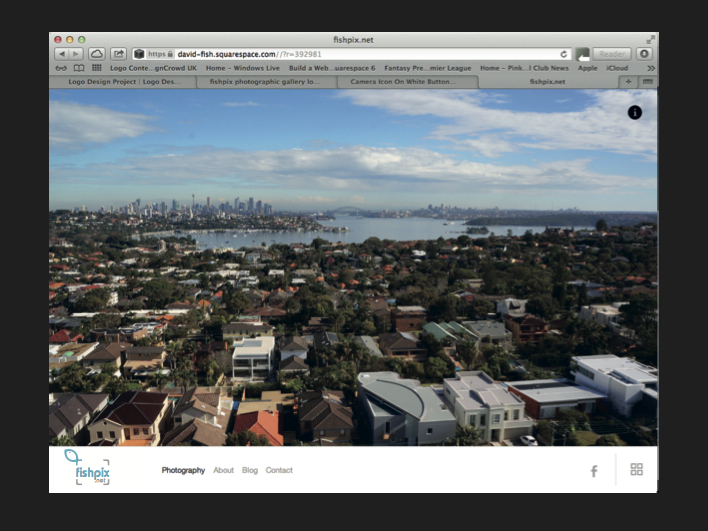This screenshot has width=708, height=531.
Task: Open the Downloads button in toolbar
Action: (x=644, y=54)
